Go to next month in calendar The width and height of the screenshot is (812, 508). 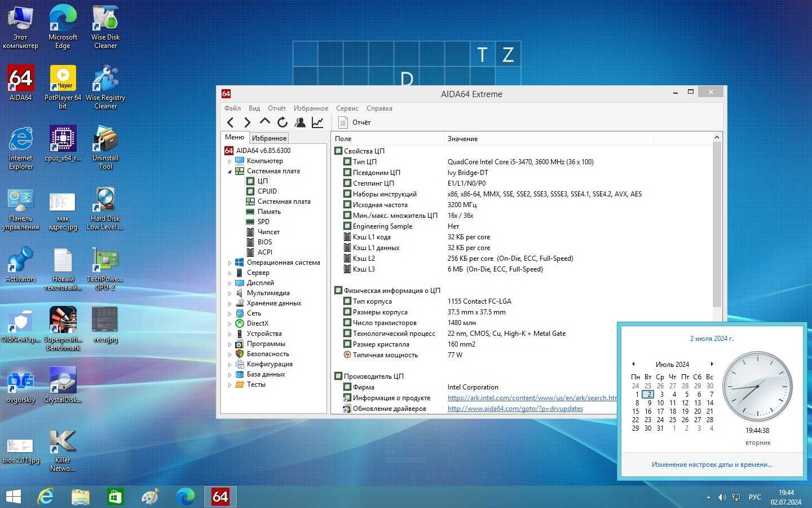click(712, 364)
